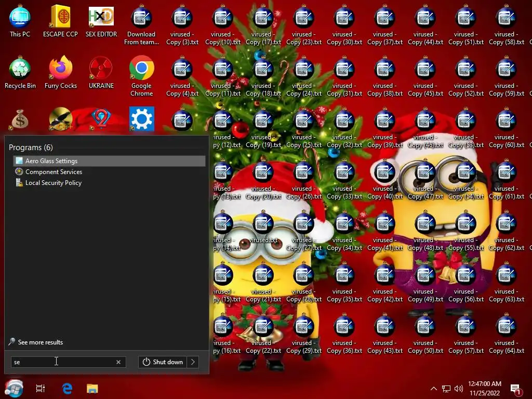Open the ESCAPE CCP desktop icon
532x399 pixels.
click(60, 21)
